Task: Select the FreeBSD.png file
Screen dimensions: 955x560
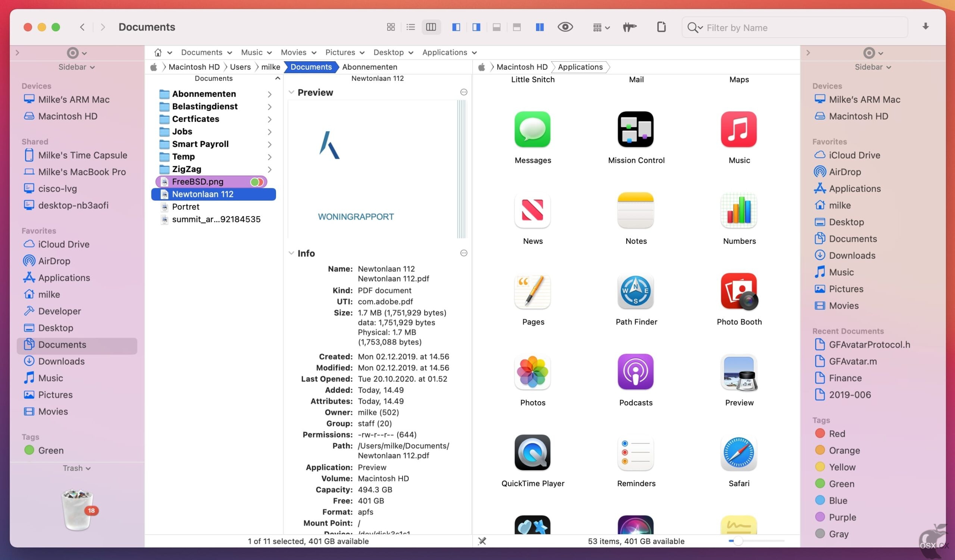Action: pos(212,182)
